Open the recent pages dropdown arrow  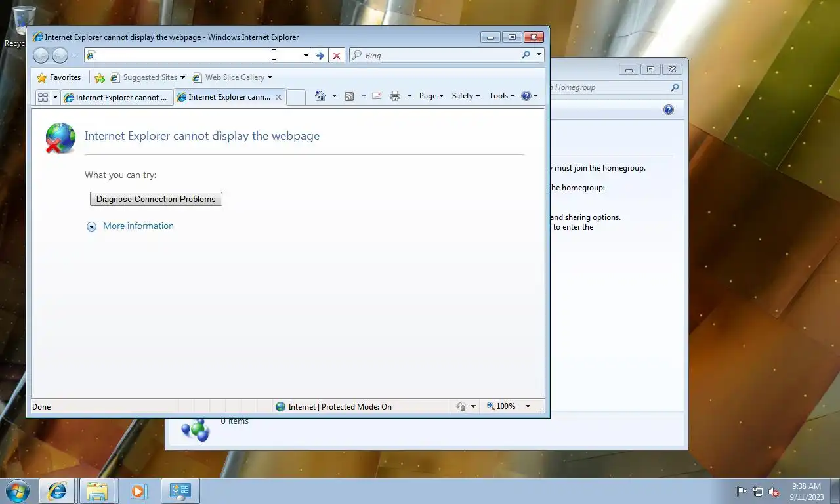pyautogui.click(x=75, y=56)
